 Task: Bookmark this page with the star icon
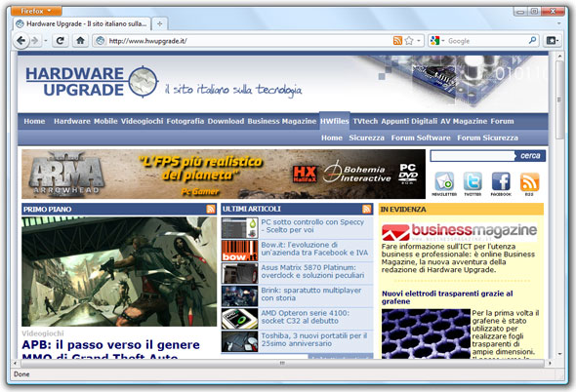tap(409, 40)
